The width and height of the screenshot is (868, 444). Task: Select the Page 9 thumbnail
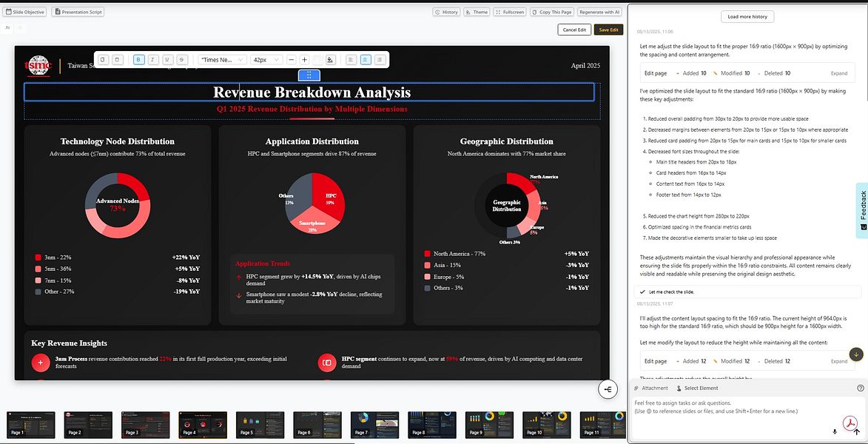[489, 425]
